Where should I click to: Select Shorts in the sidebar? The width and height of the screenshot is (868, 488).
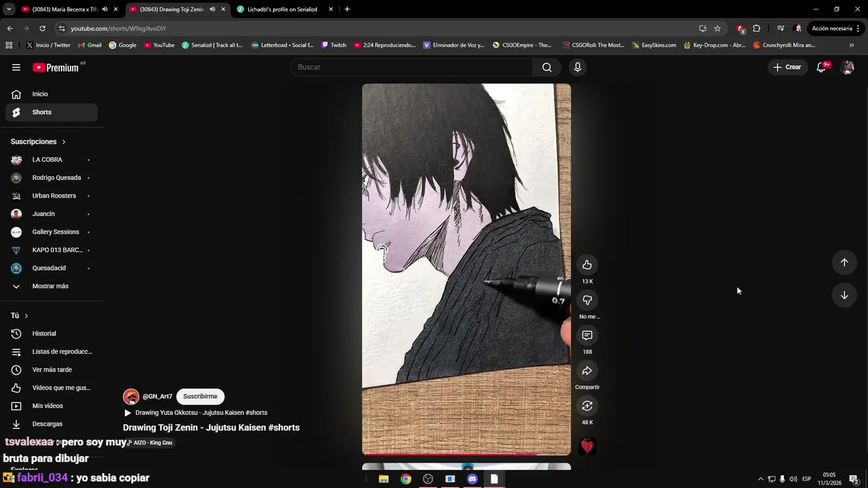click(52, 112)
